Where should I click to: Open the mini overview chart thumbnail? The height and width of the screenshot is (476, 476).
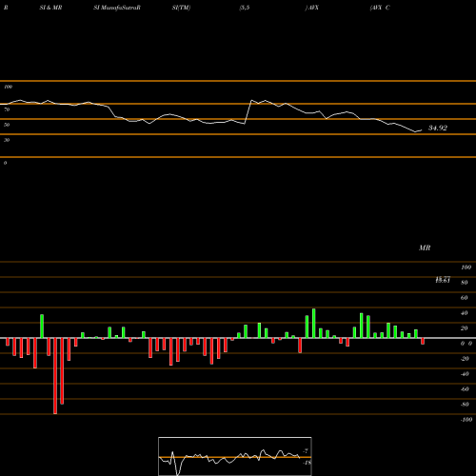tap(235, 456)
